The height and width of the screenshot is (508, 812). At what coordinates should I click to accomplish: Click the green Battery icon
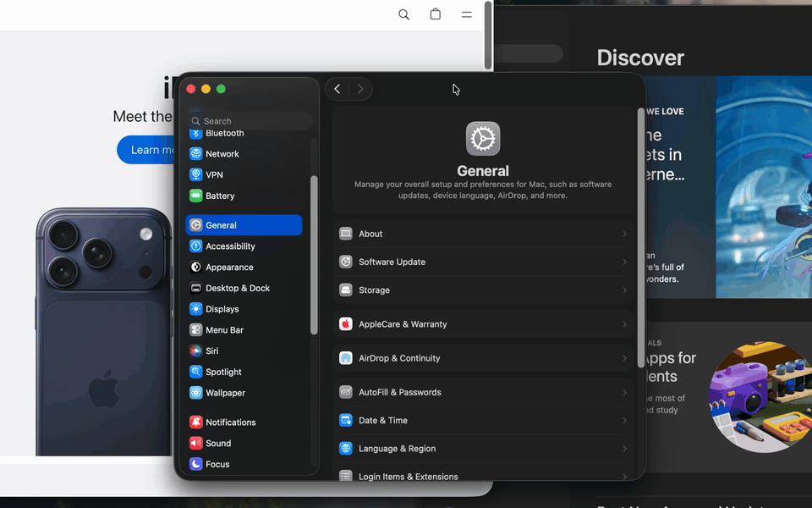[195, 196]
